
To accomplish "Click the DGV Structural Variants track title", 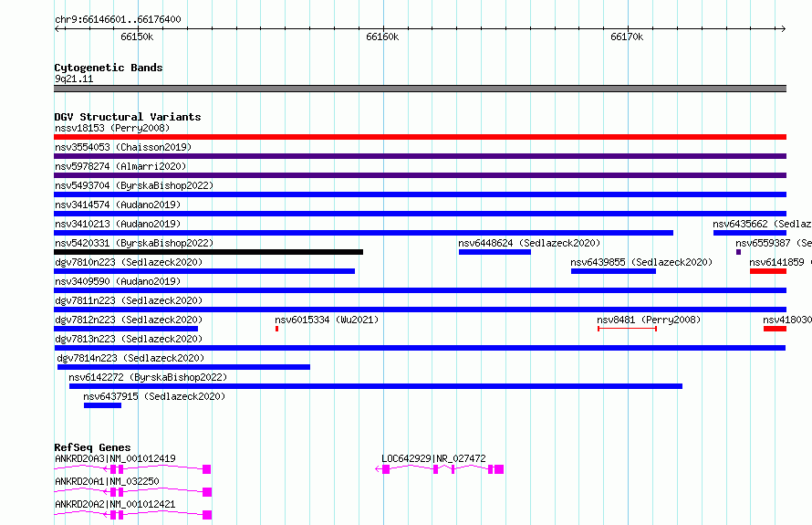I will pyautogui.click(x=128, y=117).
